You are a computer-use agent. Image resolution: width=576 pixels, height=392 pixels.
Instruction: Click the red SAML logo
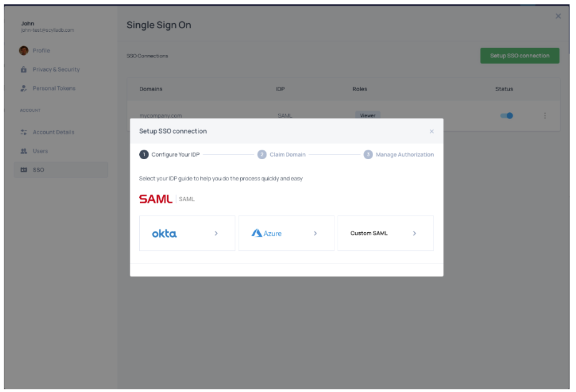155,199
